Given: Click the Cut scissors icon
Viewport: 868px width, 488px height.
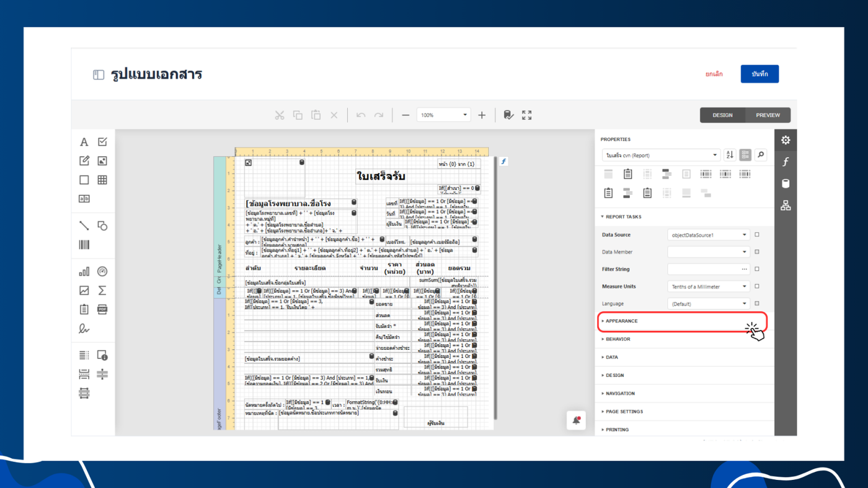Looking at the screenshot, I should [x=280, y=115].
